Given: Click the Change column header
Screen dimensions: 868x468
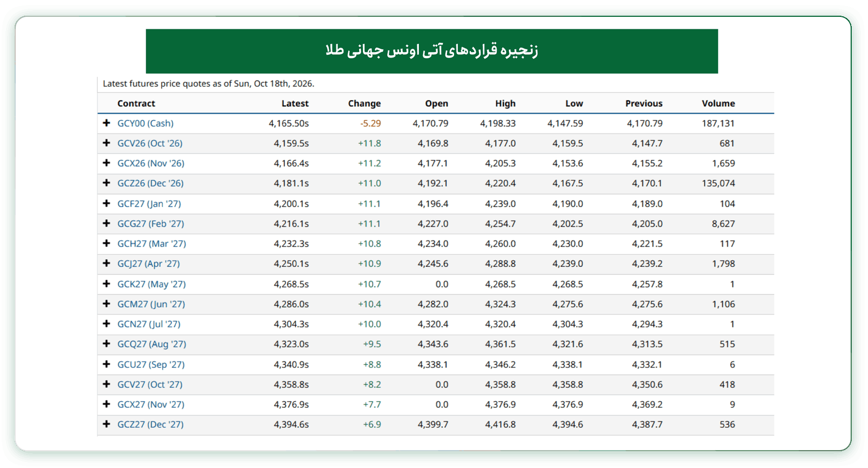Looking at the screenshot, I should click(x=365, y=103).
